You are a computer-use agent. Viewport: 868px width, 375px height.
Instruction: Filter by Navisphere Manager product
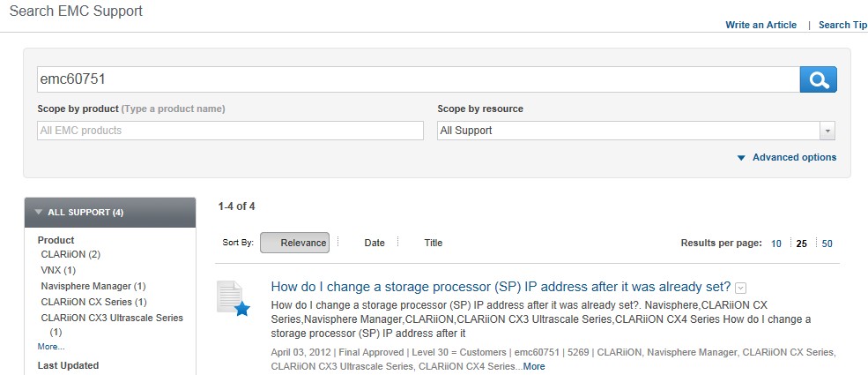[93, 287]
